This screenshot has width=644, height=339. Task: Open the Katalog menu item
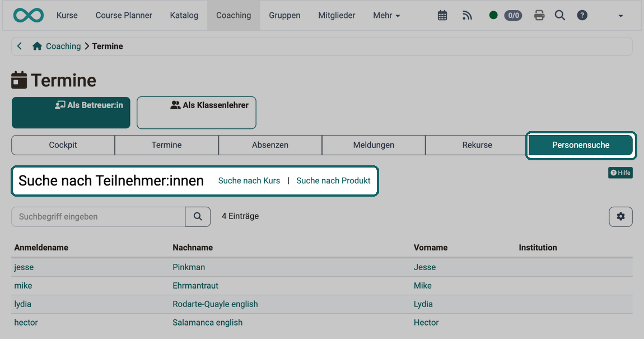184,15
